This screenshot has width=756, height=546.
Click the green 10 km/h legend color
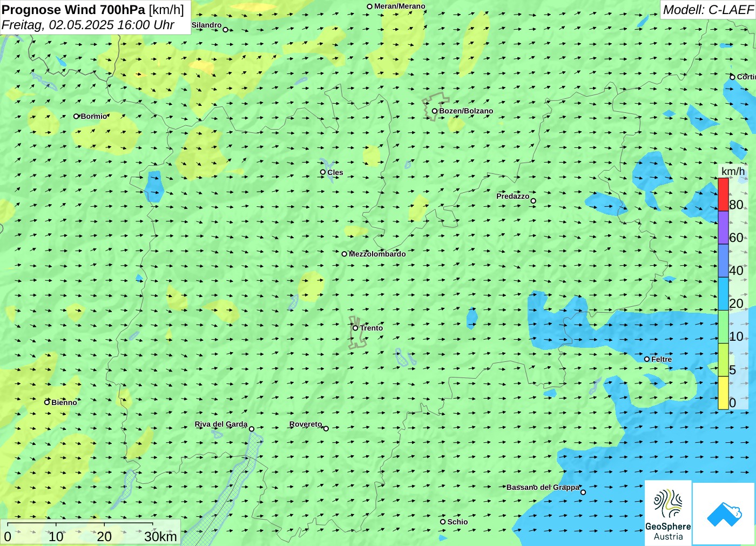pyautogui.click(x=723, y=326)
